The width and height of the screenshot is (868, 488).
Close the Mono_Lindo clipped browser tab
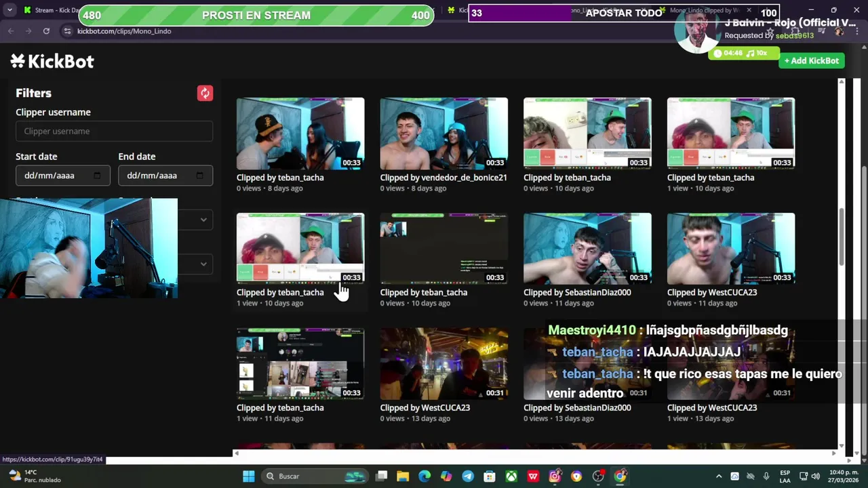pyautogui.click(x=749, y=10)
